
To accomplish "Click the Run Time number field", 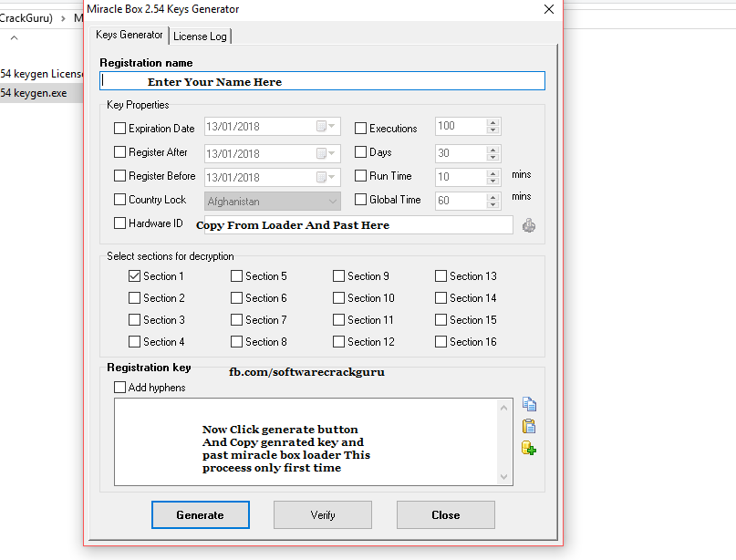I will tap(461, 177).
